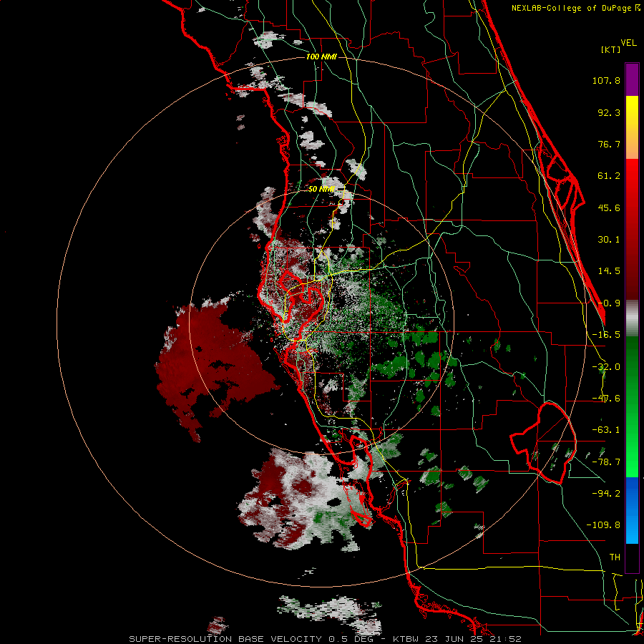Viewport: 644px width, 644px height.
Task: Pick the green segment of velocity scale
Action: click(x=632, y=406)
